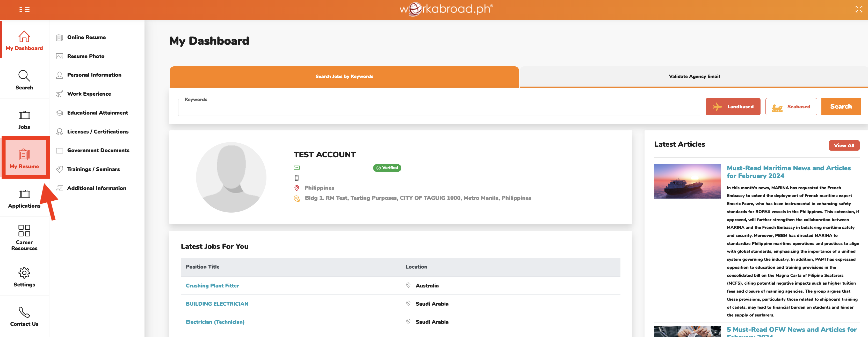Open Online Resume submenu item

[86, 37]
